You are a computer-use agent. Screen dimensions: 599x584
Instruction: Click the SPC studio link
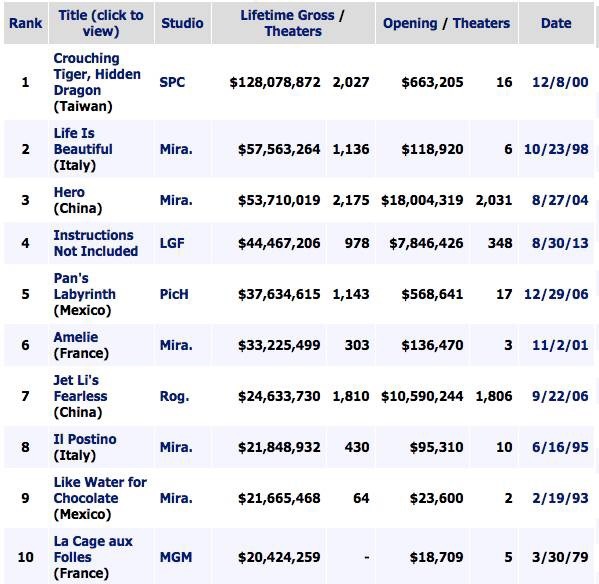[172, 82]
